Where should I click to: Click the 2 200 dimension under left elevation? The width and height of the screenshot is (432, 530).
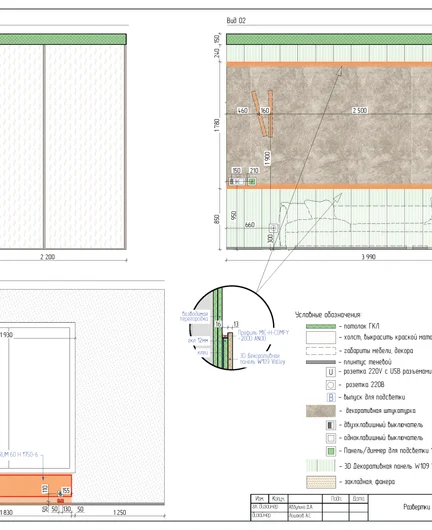coord(47,257)
